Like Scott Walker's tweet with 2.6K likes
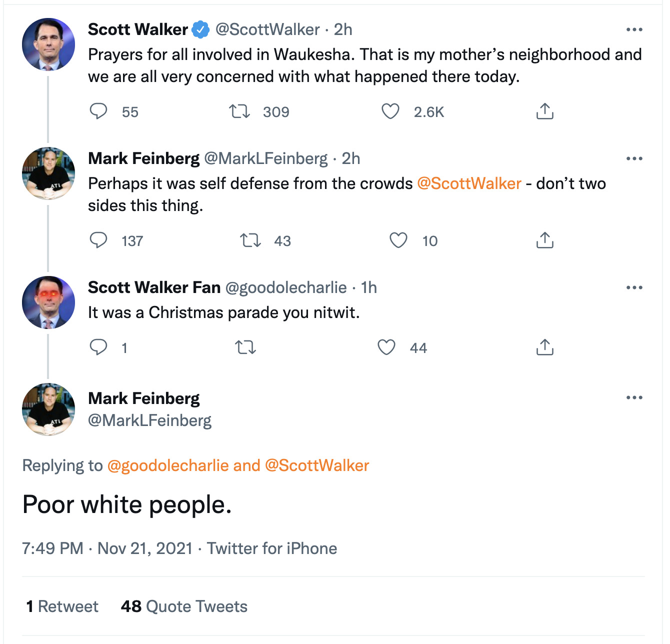Viewport: 670px width, 644px height. pos(390,111)
